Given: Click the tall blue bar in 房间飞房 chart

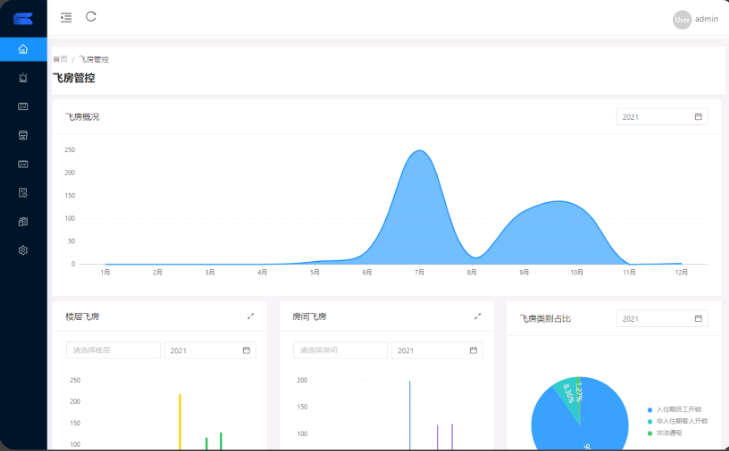Looking at the screenshot, I should tap(410, 415).
